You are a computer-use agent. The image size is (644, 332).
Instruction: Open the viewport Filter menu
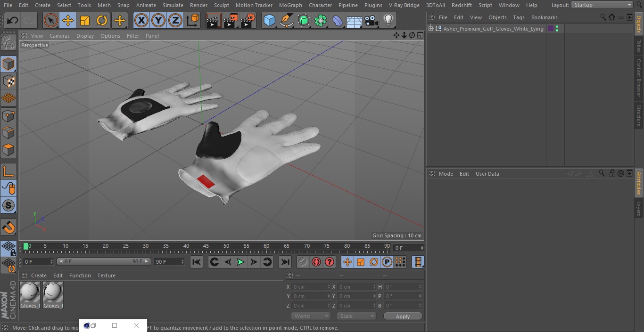pos(133,36)
